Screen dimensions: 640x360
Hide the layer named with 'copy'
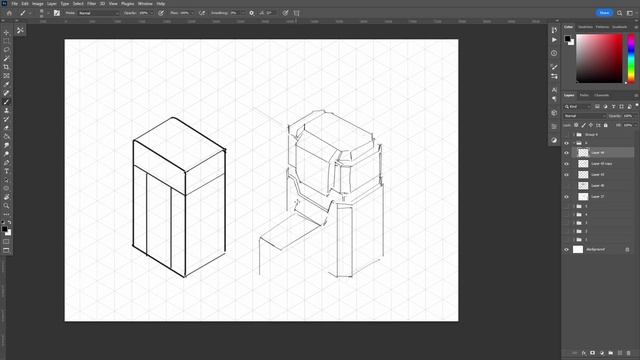[x=566, y=164]
